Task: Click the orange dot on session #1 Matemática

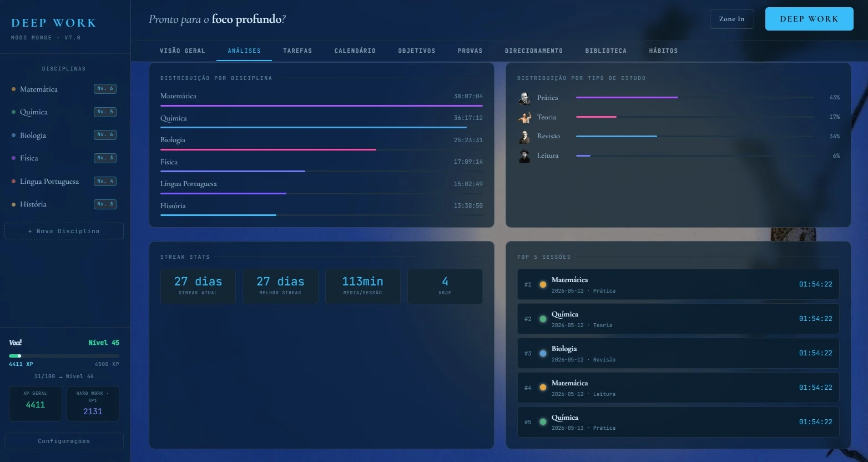Action: coord(543,284)
